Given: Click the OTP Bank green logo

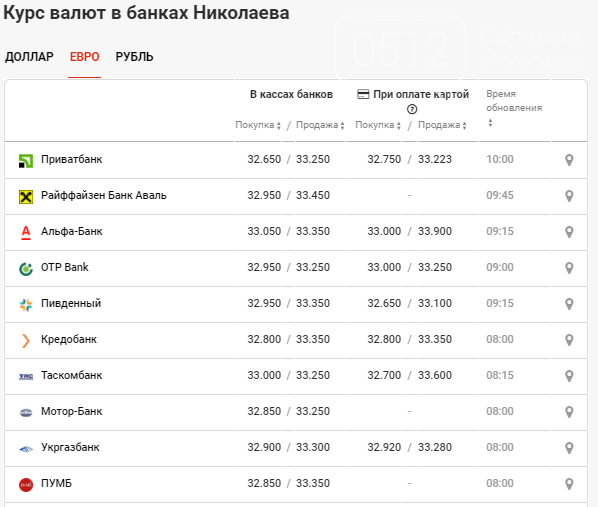Looking at the screenshot, I should (26, 269).
